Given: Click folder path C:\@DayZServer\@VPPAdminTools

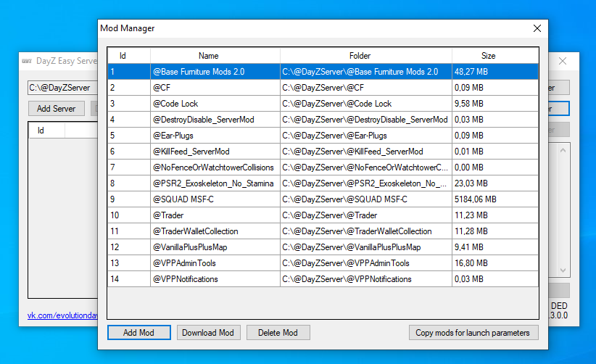Looking at the screenshot, I should coord(366,263).
